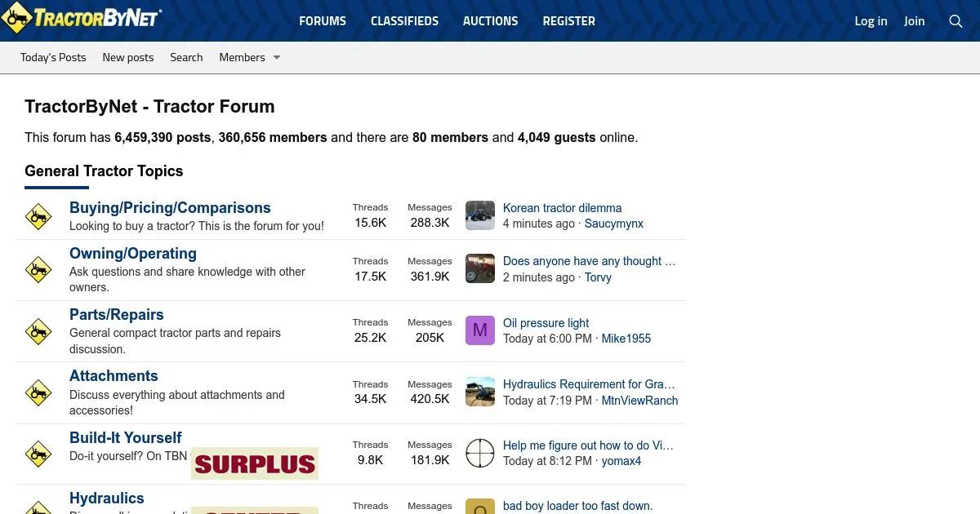Screen dimensions: 980x514
Task: Open the Search sub-navigation link
Action: point(186,57)
